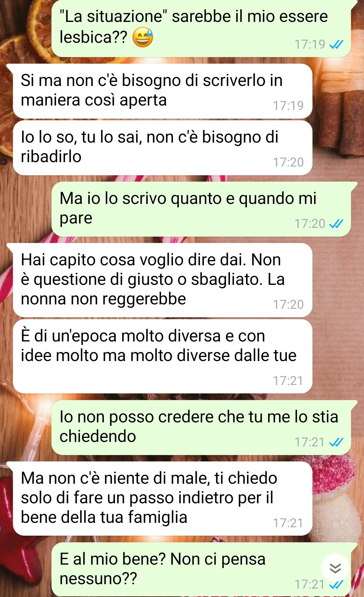
Task: Tap 17:21 timestamp on 'diverse dalle tue' message
Action: 288,381
